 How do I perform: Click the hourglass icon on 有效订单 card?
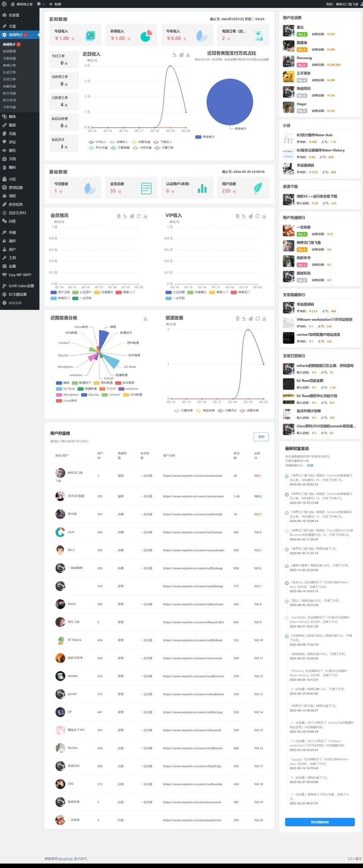258,36
